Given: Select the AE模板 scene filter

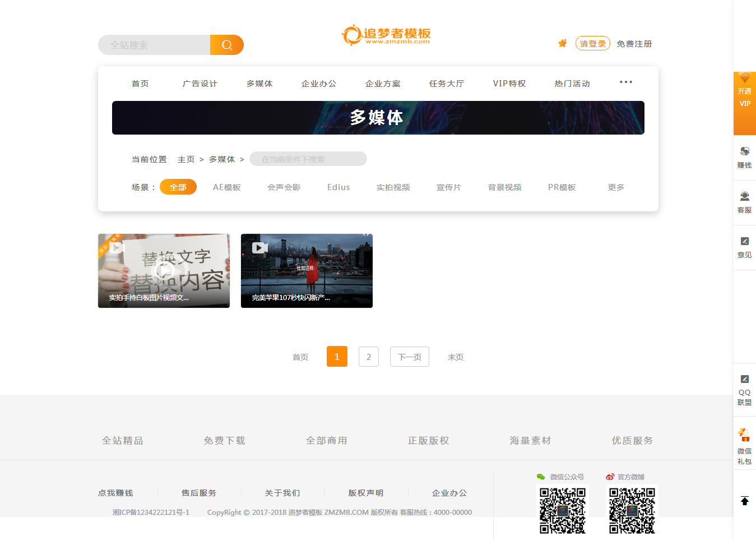Looking at the screenshot, I should pyautogui.click(x=226, y=187).
